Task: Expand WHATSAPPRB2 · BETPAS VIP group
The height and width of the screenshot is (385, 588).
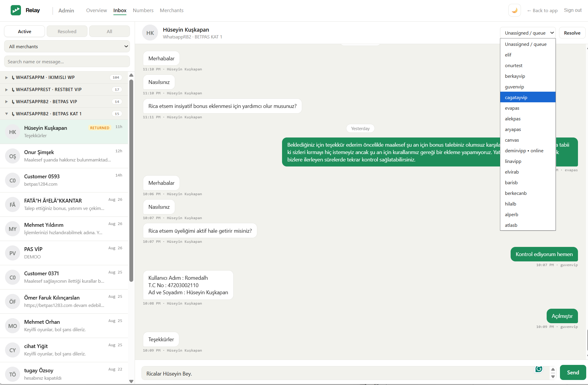Action: tap(64, 102)
